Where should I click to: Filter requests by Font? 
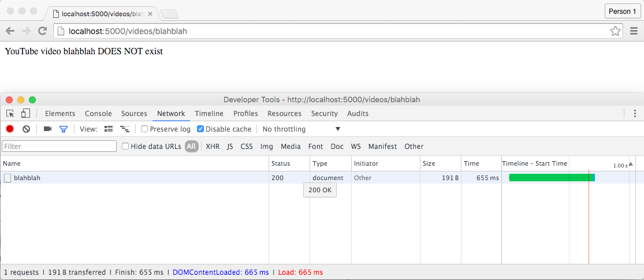316,146
